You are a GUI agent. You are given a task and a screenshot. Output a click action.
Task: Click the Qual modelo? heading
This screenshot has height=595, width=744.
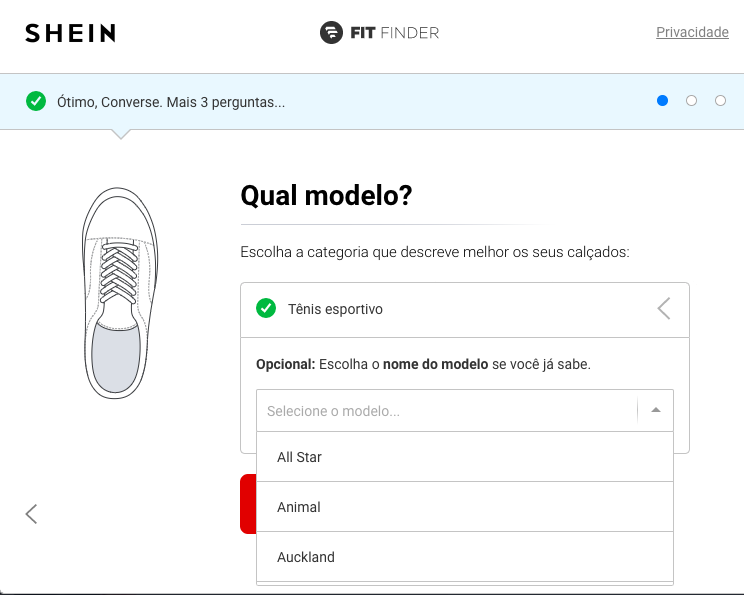tap(326, 195)
